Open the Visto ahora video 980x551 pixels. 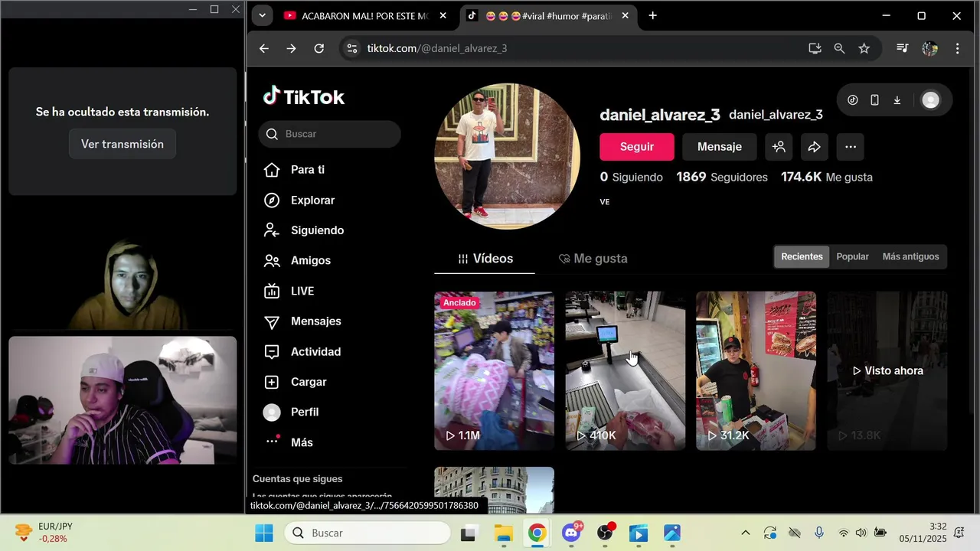pyautogui.click(x=887, y=370)
